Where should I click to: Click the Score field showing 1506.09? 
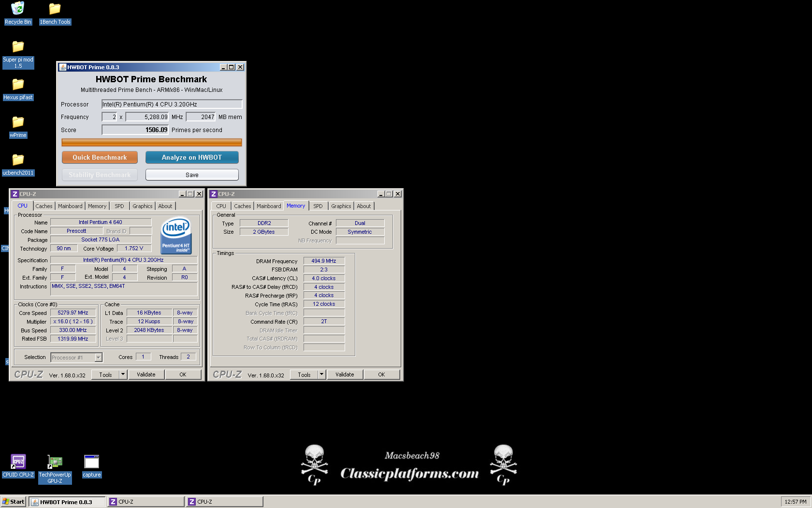point(135,130)
